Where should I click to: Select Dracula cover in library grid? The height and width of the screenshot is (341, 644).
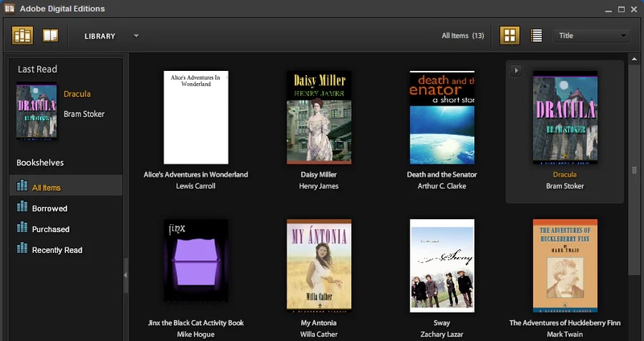point(565,117)
